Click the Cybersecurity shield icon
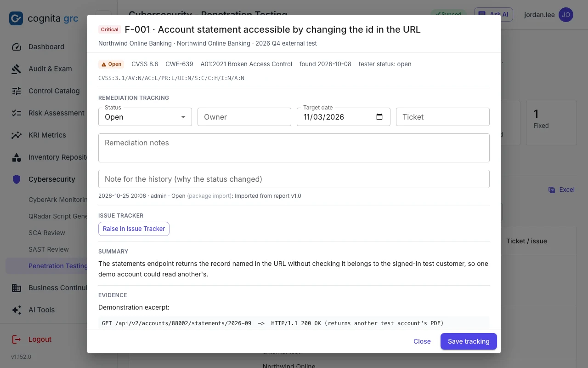This screenshot has height=368, width=588. tap(17, 179)
